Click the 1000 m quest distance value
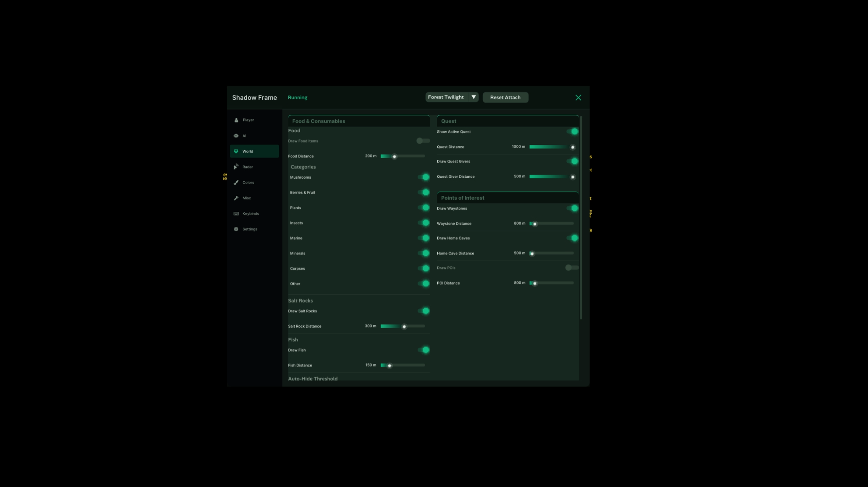 click(x=518, y=147)
